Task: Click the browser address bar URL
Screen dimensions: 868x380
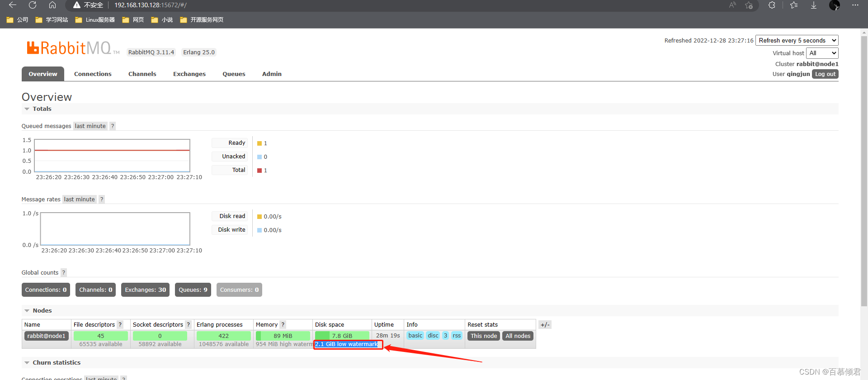Action: point(150,5)
